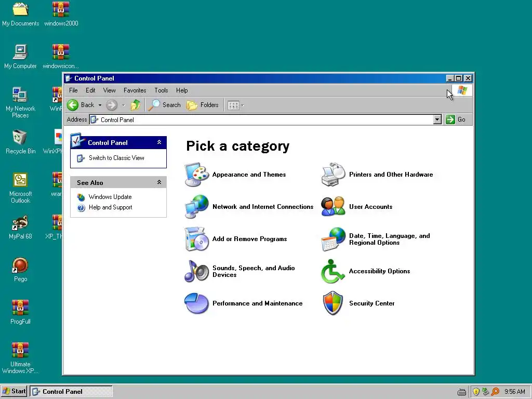
Task: Click the Control Panel title bar icon
Action: click(x=69, y=78)
